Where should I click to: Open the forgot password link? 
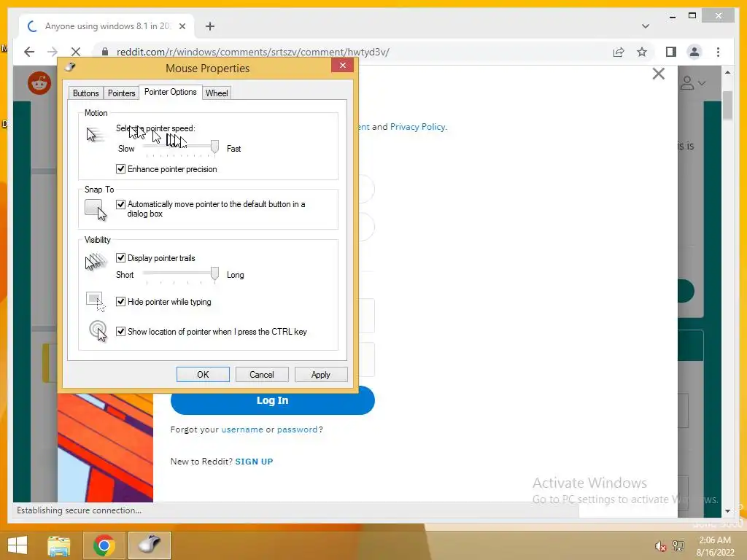coord(298,429)
